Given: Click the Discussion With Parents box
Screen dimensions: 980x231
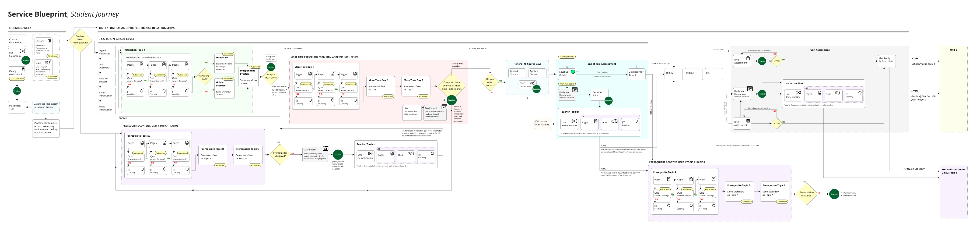Looking at the screenshot, I should tap(543, 124).
